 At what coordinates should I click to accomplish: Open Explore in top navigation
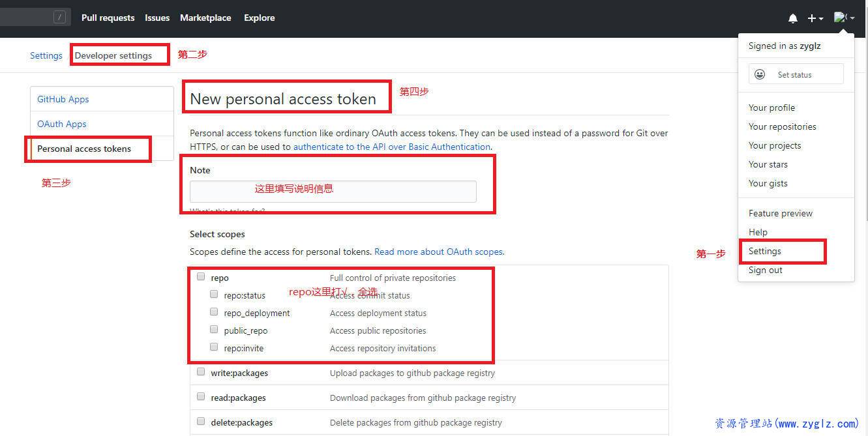tap(260, 18)
